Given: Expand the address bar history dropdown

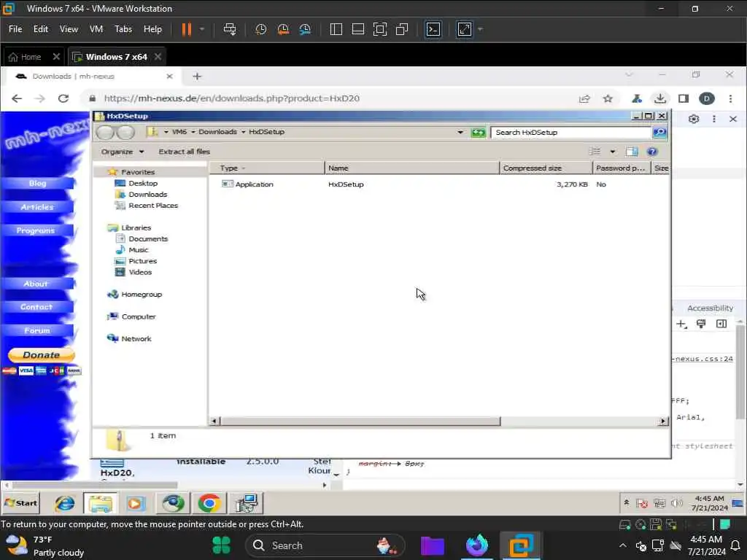Looking at the screenshot, I should tap(460, 133).
